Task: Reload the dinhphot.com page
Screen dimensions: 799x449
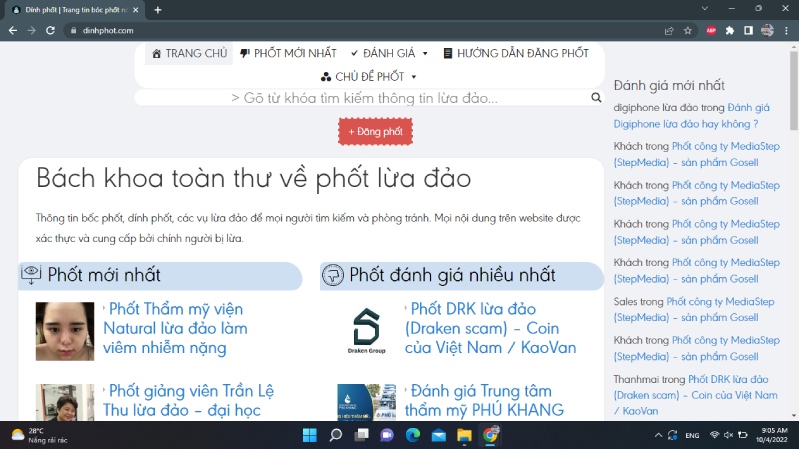Action: [x=50, y=31]
